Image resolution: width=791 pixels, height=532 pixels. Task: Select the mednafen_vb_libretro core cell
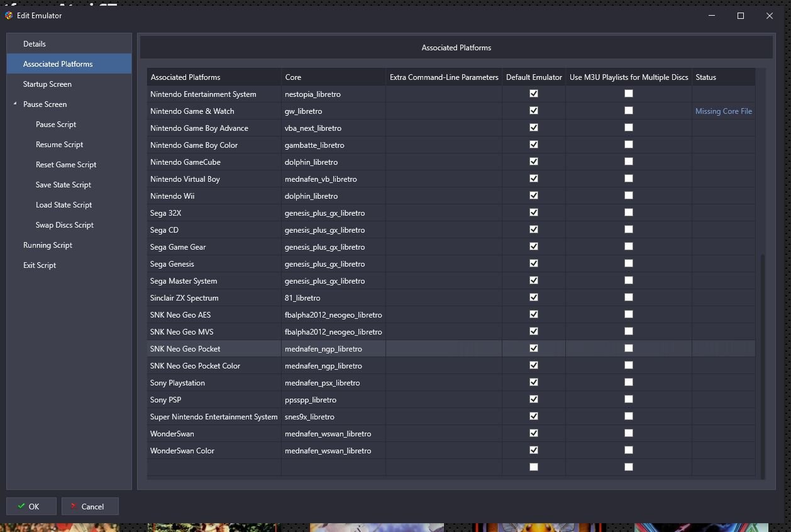[x=333, y=179]
